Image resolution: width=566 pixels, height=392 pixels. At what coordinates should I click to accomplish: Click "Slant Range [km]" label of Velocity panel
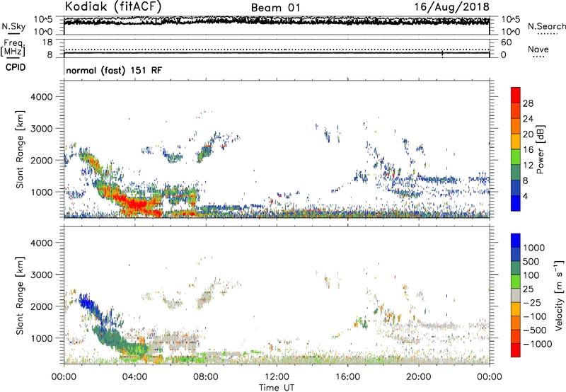(20, 295)
